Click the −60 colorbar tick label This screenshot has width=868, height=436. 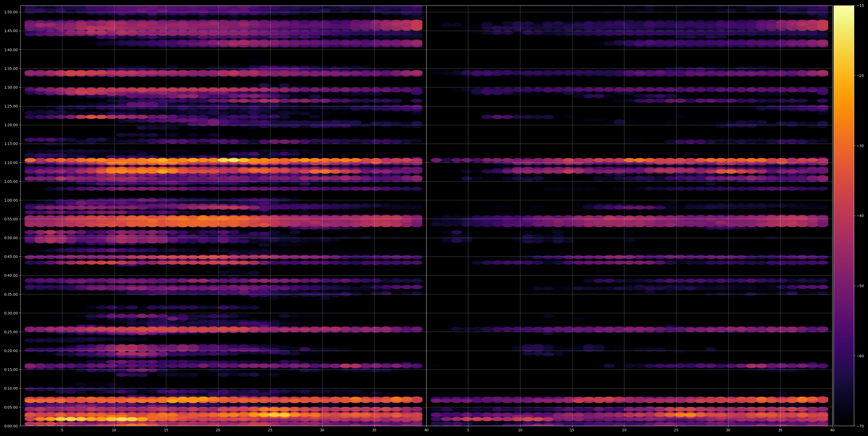860,356
